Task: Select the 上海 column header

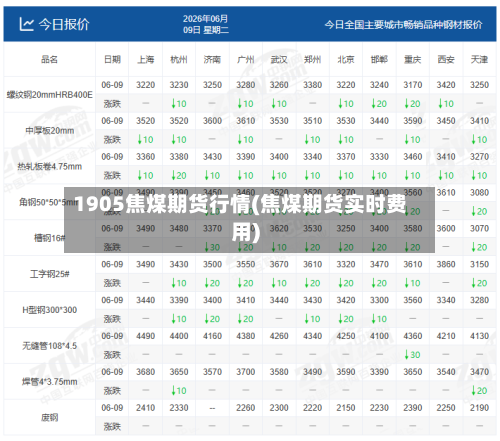Action: [146, 60]
